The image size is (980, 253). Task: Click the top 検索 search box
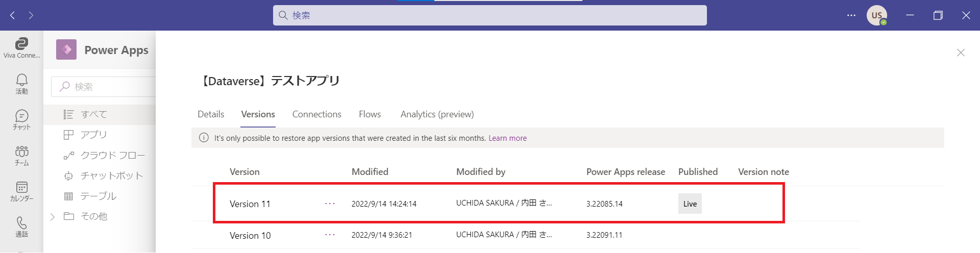[x=490, y=15]
